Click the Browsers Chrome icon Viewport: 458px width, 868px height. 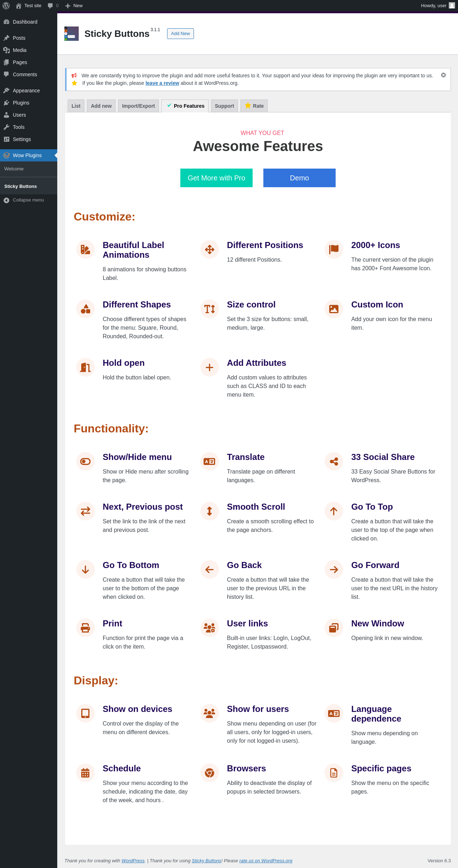[210, 773]
